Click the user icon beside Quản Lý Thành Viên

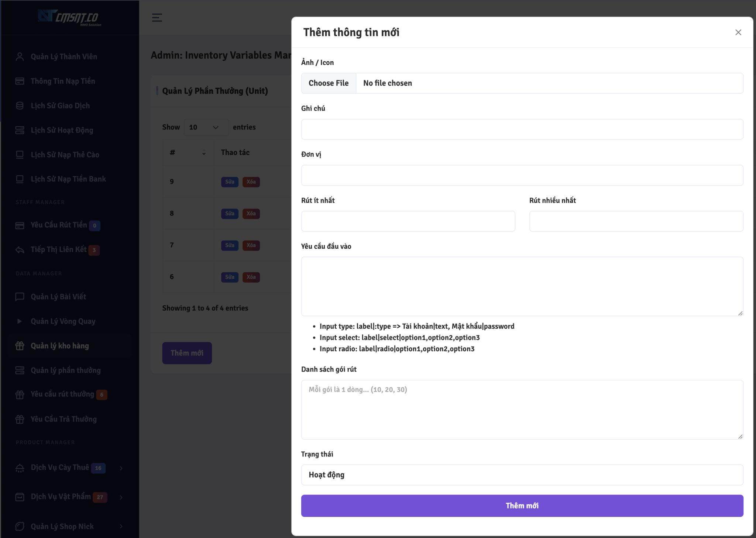20,56
